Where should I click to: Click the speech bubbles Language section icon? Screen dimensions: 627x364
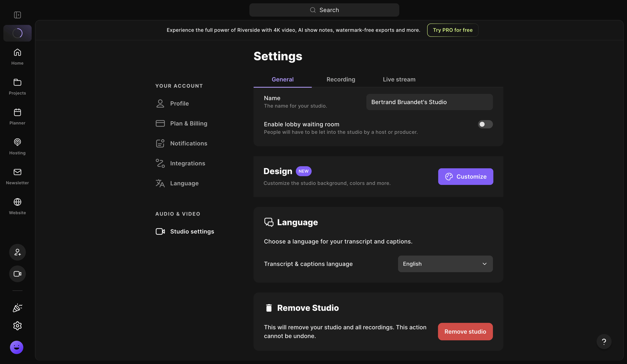[269, 222]
